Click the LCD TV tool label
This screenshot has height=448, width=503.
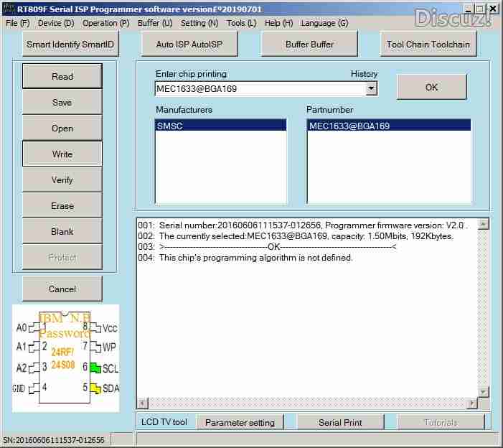tap(164, 422)
